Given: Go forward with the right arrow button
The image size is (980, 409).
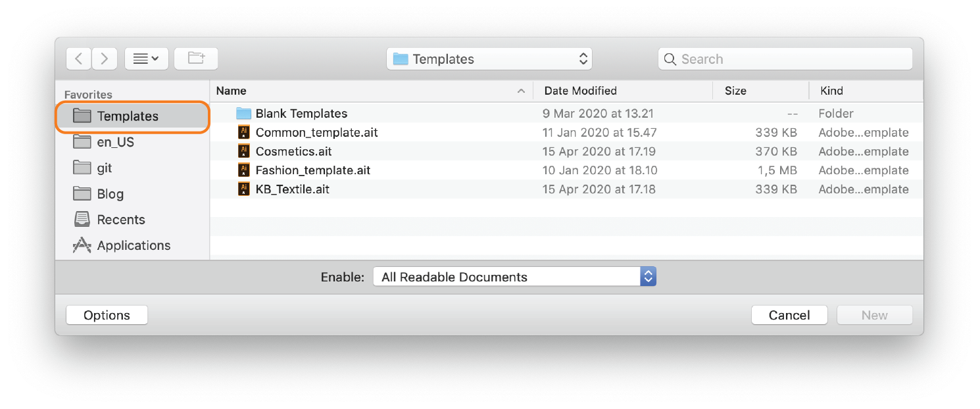Looking at the screenshot, I should (105, 59).
